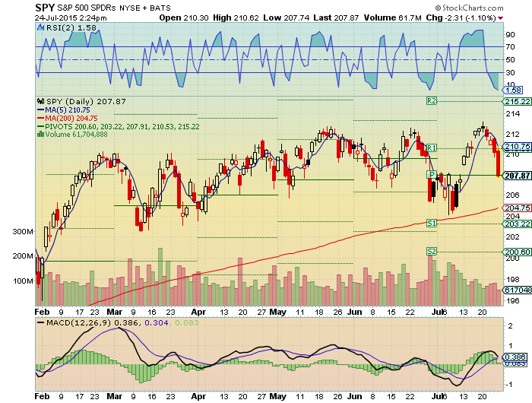
Task: Click the 200.60 green price tag
Action: click(518, 252)
